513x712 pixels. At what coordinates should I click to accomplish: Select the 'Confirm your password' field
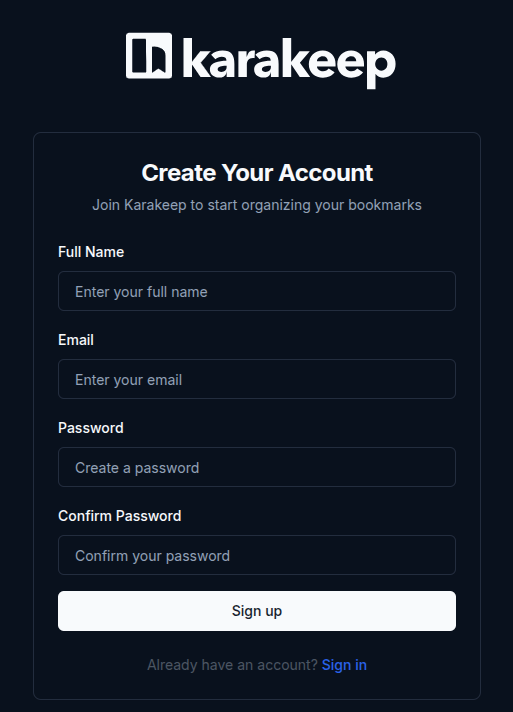[x=257, y=555]
